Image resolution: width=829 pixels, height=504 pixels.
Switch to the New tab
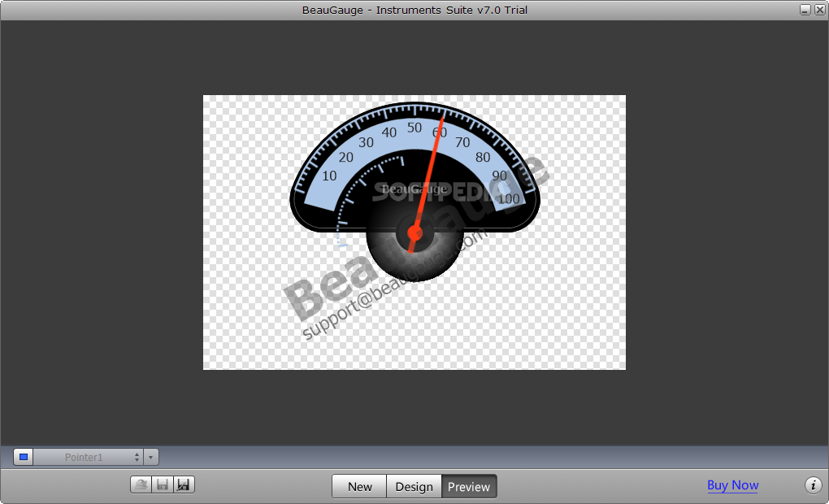(359, 487)
